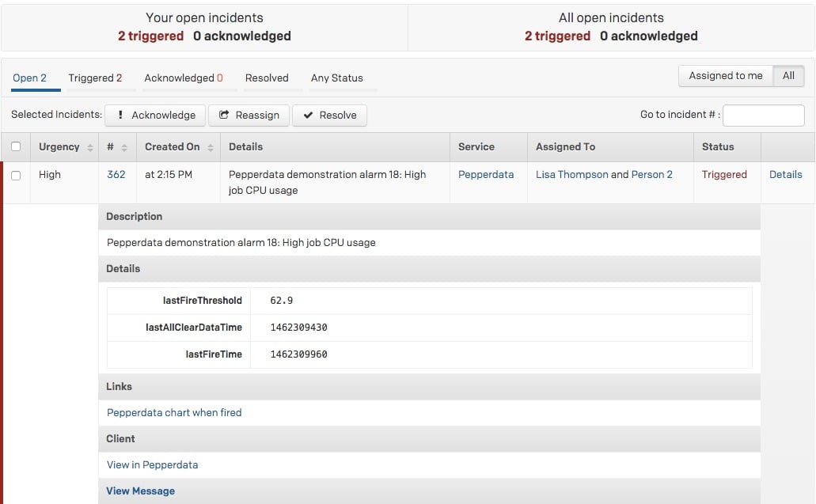This screenshot has height=504, width=816.
Task: Collapse incident row via Details link
Action: (x=785, y=175)
